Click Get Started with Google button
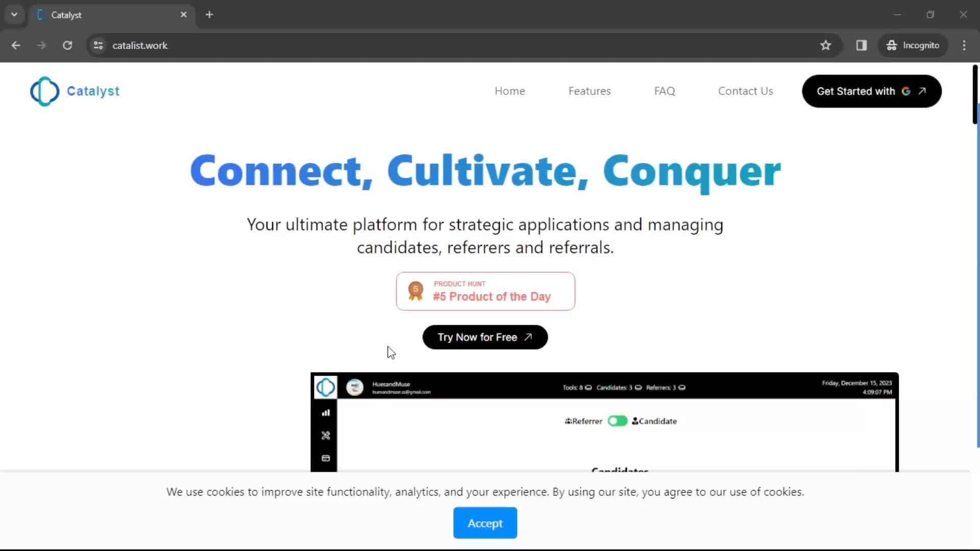Screen dimensions: 980x551 [x=872, y=91]
